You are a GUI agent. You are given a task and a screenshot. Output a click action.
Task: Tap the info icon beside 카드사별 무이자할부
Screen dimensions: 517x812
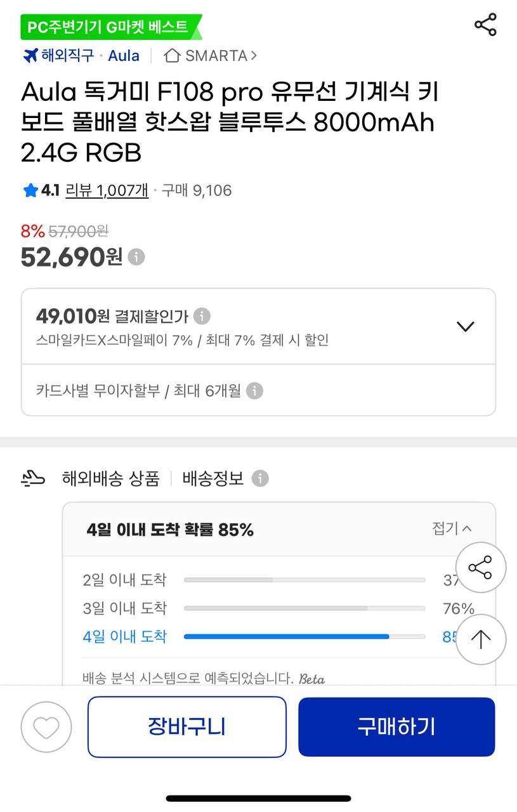pos(254,391)
